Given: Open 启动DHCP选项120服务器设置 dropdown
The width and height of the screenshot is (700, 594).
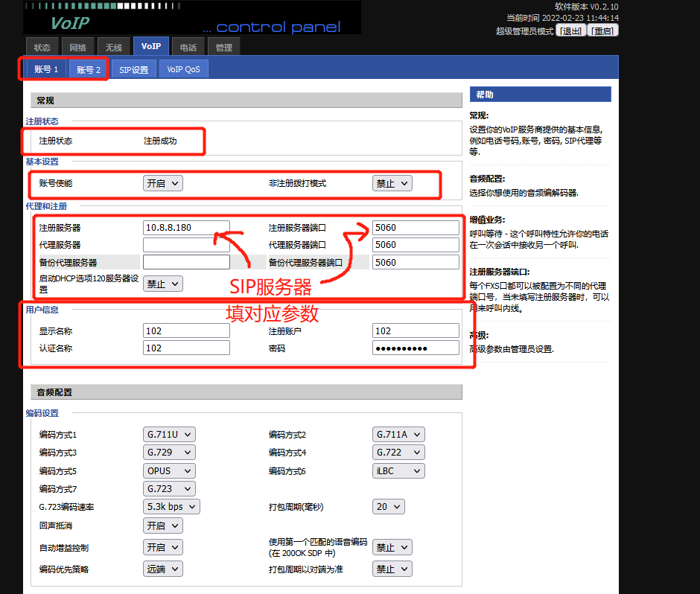Looking at the screenshot, I should (162, 284).
